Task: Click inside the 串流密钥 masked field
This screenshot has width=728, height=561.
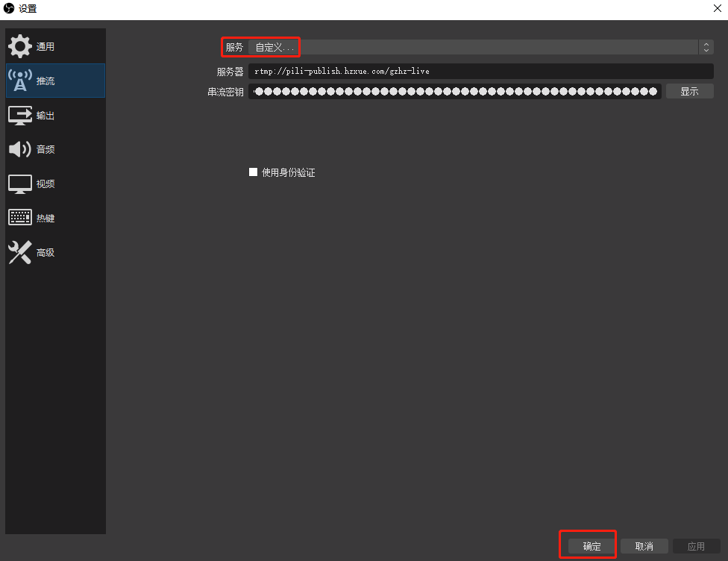Action: click(455, 91)
